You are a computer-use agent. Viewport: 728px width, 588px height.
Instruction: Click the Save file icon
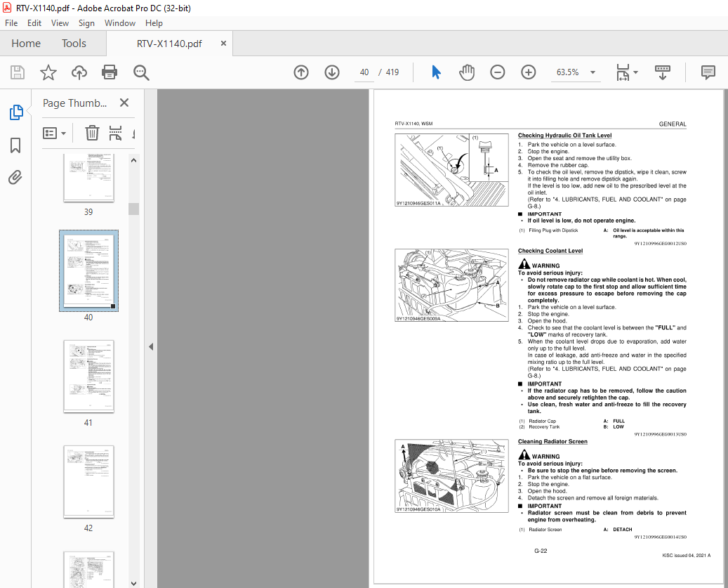[x=18, y=72]
